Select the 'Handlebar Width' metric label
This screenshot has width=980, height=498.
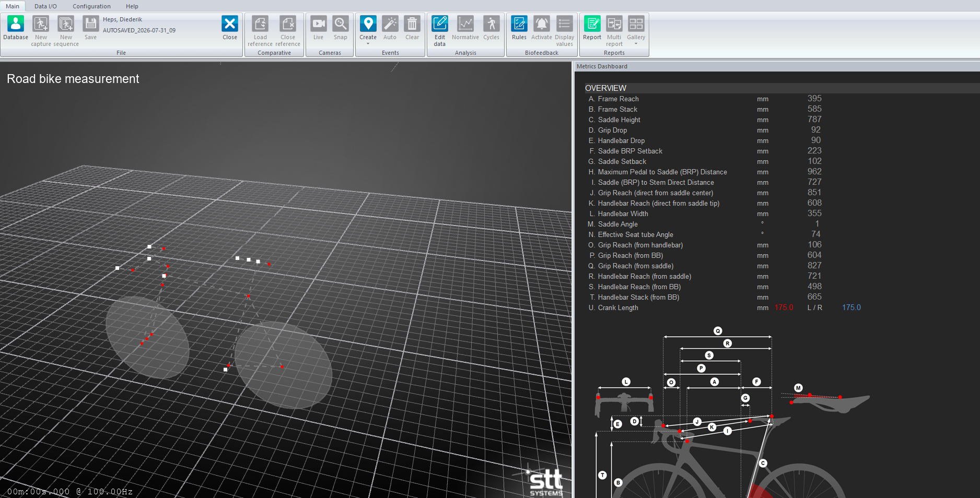point(623,214)
